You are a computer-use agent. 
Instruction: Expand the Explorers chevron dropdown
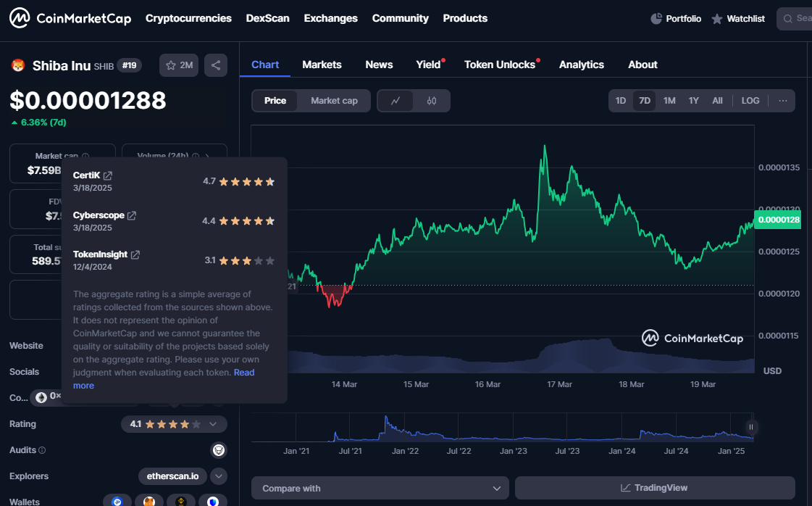coord(219,476)
